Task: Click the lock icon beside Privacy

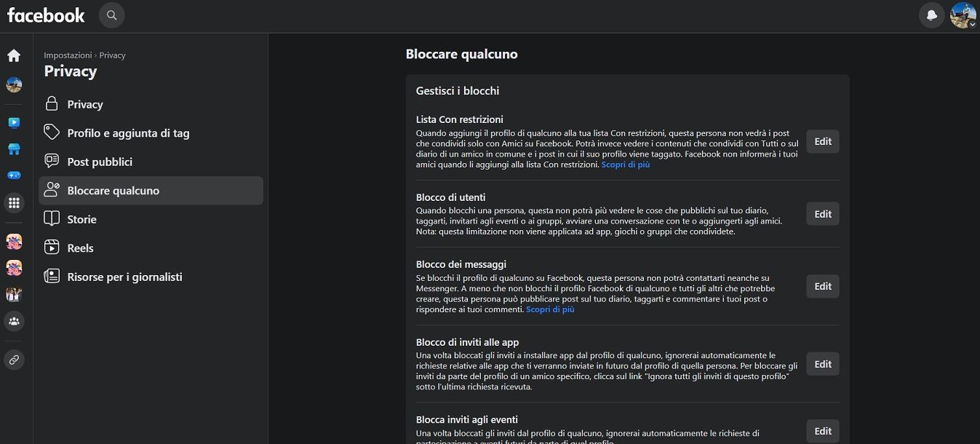Action: coord(52,104)
